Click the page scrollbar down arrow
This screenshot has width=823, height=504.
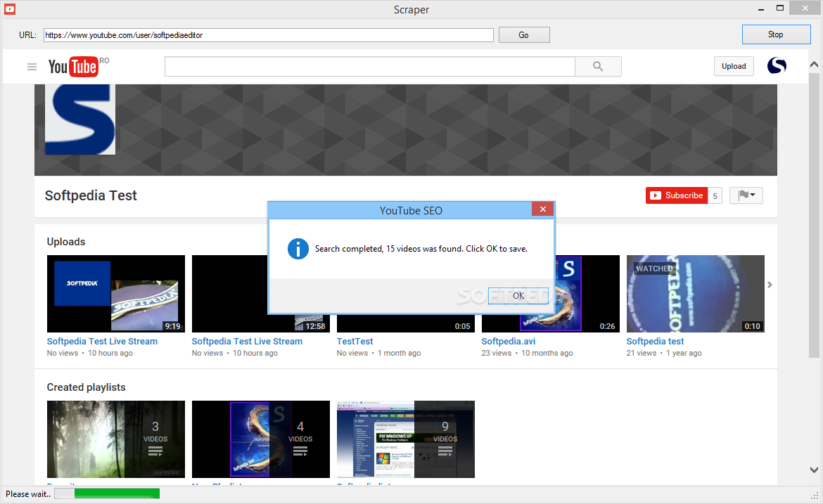pos(814,470)
